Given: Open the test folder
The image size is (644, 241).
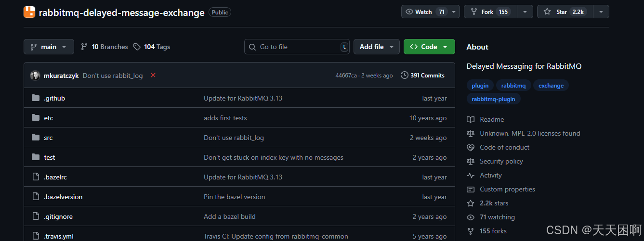Looking at the screenshot, I should pos(50,157).
